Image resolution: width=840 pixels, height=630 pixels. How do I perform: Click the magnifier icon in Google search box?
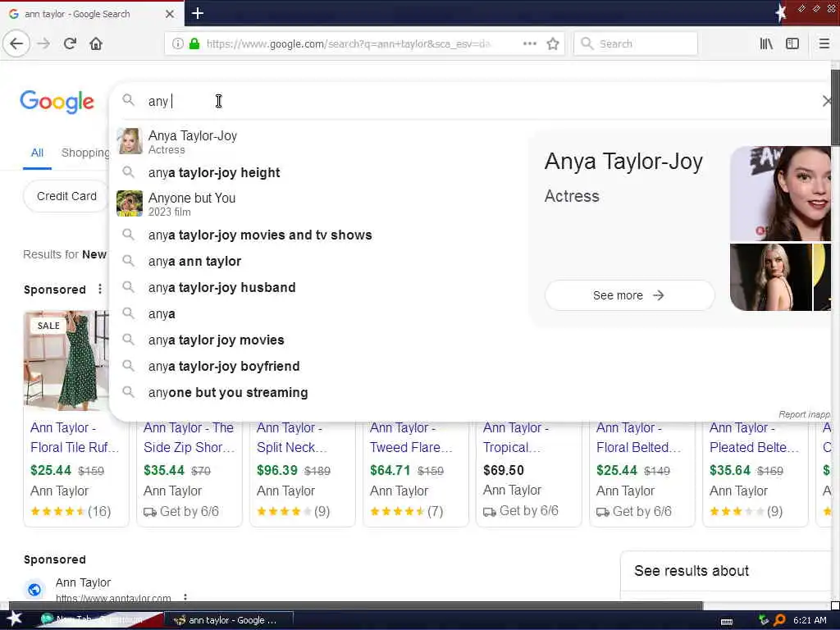[128, 100]
